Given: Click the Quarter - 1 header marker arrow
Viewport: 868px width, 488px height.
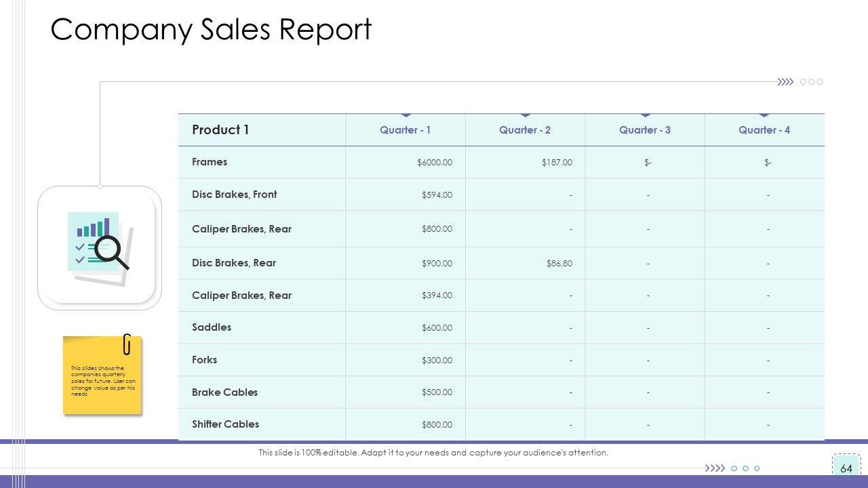Looking at the screenshot, I should tap(406, 115).
